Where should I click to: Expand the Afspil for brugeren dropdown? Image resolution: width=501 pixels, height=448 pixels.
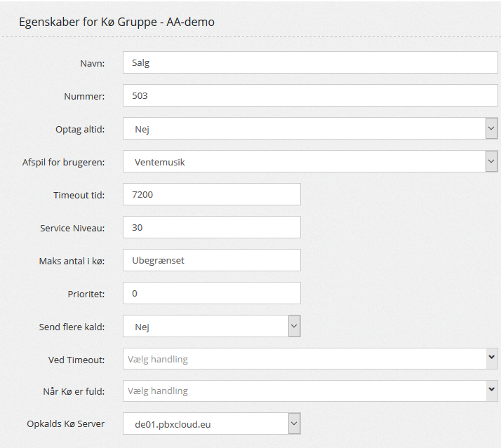(x=309, y=161)
